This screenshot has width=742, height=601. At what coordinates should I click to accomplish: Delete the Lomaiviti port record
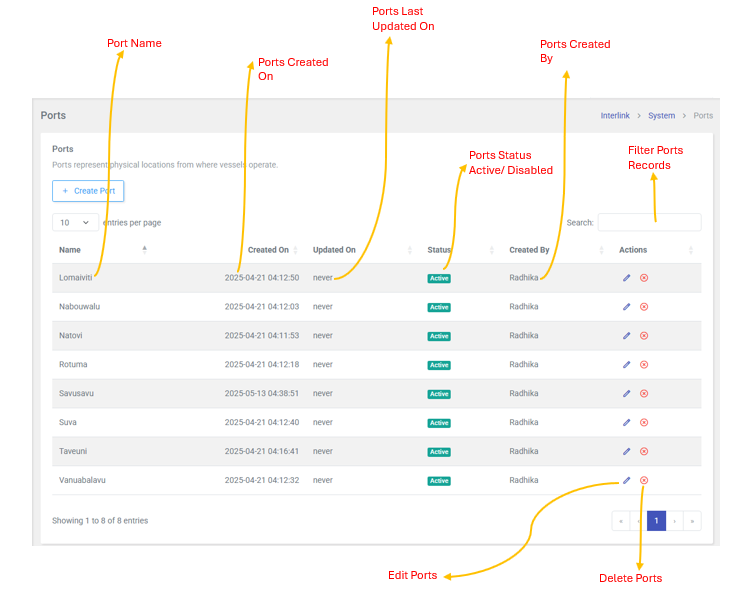pyautogui.click(x=644, y=278)
